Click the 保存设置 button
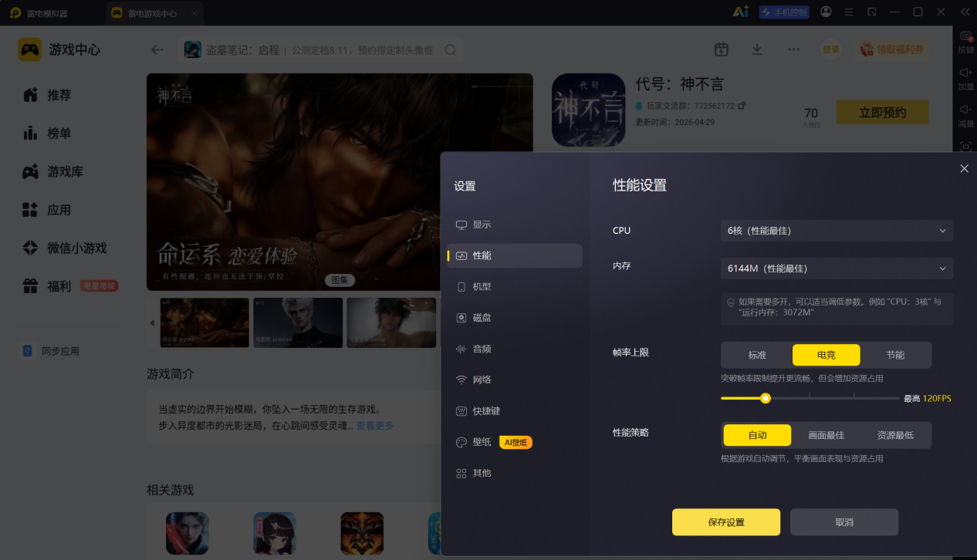Image resolution: width=977 pixels, height=560 pixels. 726,522
